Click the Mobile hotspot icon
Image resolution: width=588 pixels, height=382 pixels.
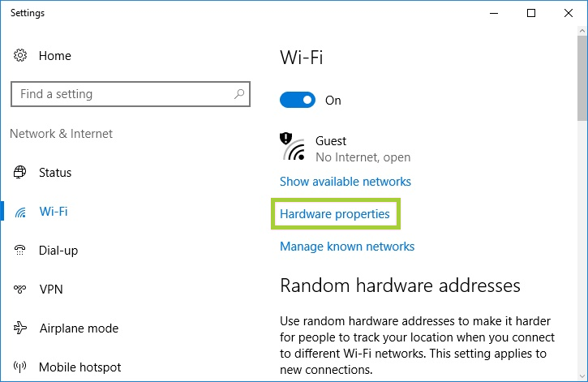(20, 367)
